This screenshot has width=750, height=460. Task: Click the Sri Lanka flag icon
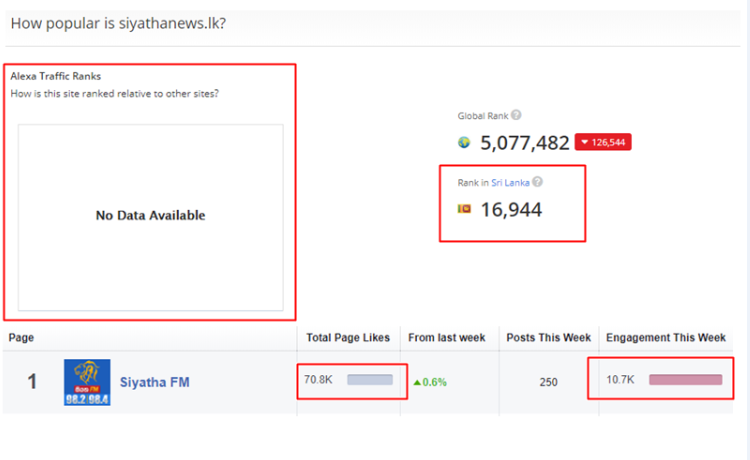tap(464, 209)
